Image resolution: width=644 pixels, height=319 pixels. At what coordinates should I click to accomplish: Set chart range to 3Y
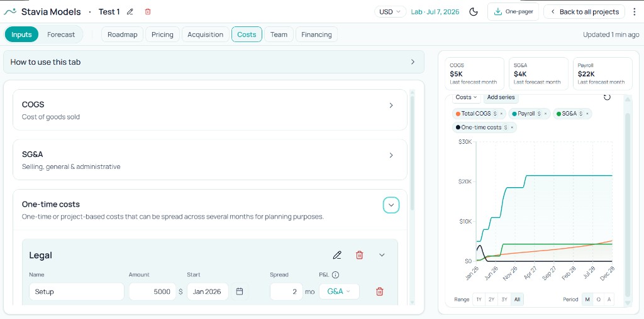click(504, 300)
